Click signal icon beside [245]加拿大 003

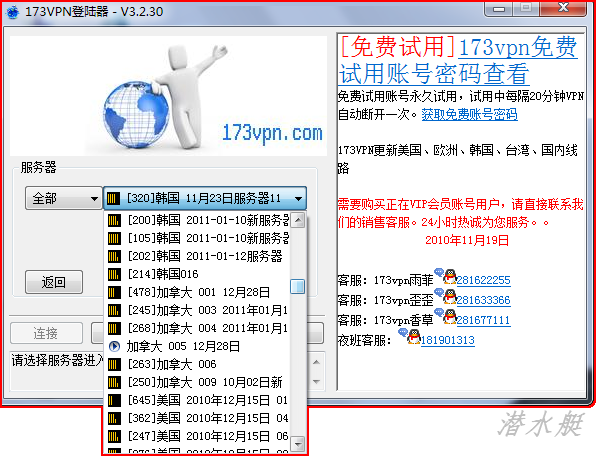pos(114,310)
